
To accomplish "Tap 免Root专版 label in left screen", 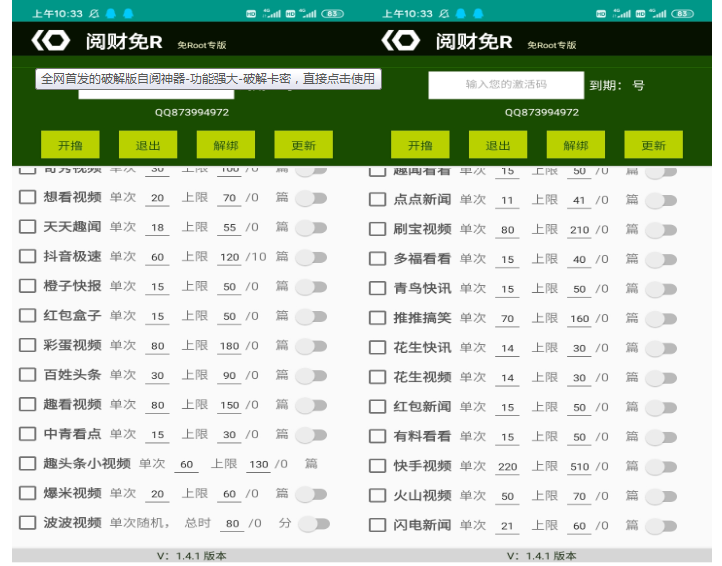I will tap(202, 45).
